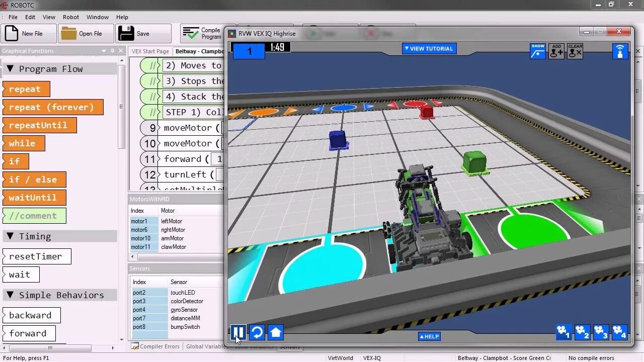Click the Open File toolbar button
This screenshot has width=644, height=362.
click(x=86, y=34)
